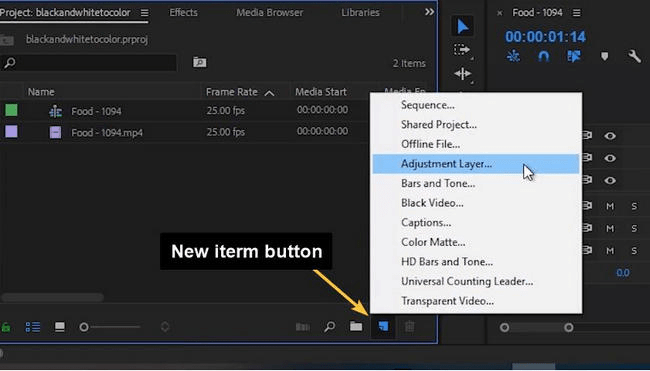
Task: Solo the first audio track
Action: [x=634, y=206]
